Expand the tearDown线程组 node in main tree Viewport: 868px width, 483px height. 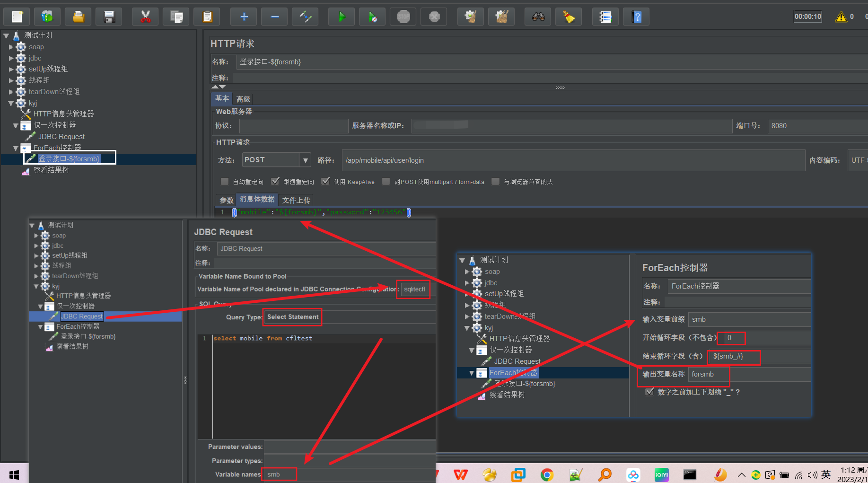(11, 92)
